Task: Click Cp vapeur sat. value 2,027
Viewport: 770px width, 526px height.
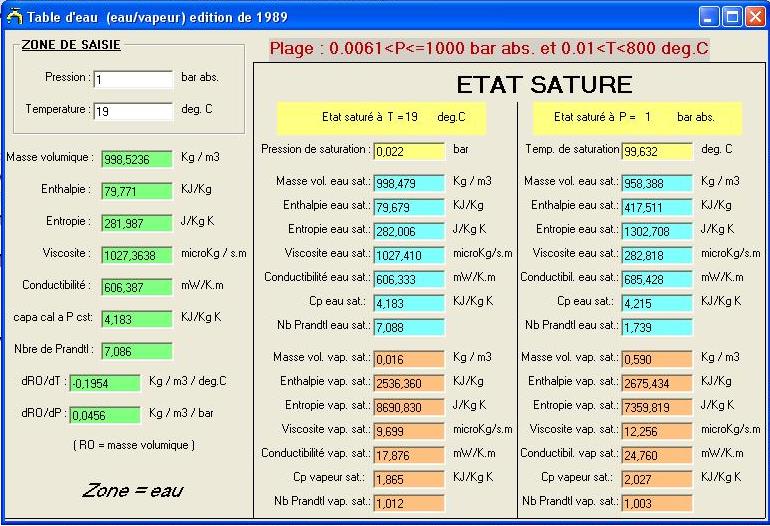Action: click(x=657, y=479)
